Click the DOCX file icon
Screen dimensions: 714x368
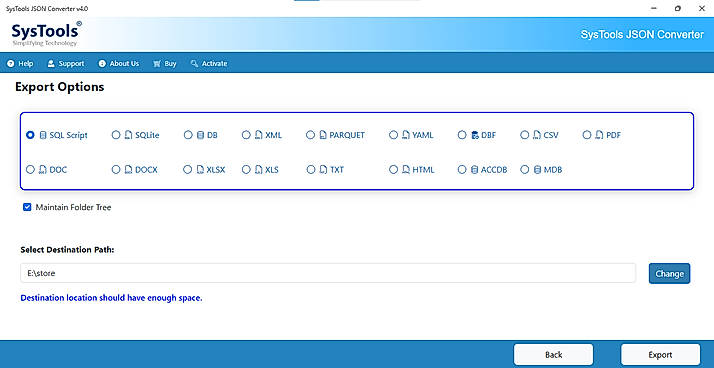click(128, 170)
